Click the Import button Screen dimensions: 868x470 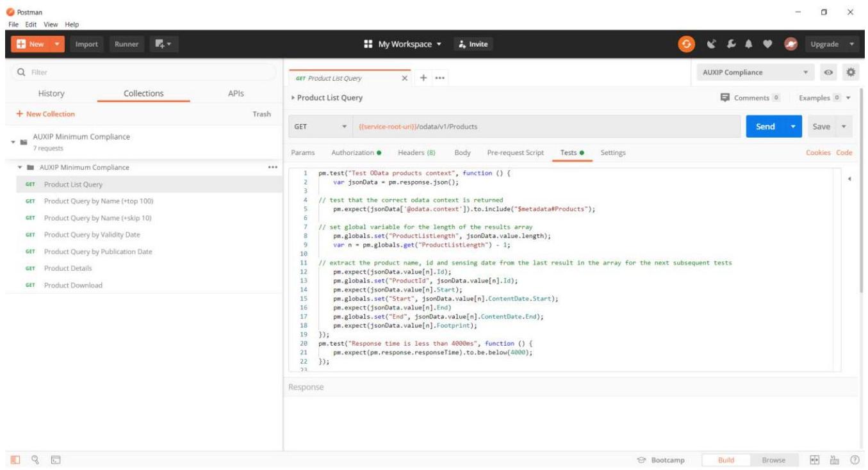(86, 44)
